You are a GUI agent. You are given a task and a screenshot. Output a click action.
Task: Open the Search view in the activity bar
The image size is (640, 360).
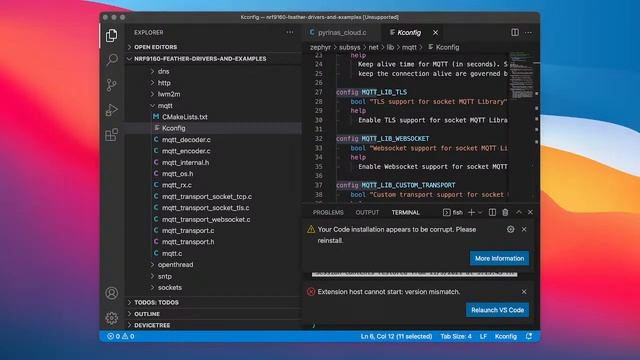click(112, 60)
